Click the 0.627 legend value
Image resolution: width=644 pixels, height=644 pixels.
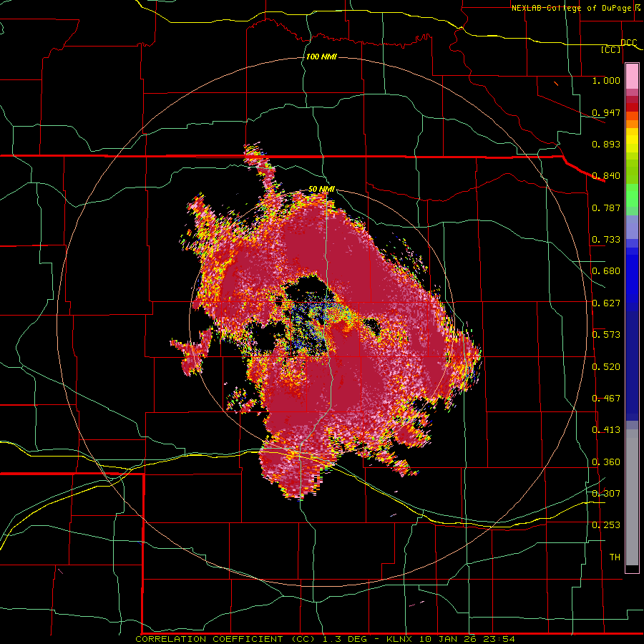[x=606, y=303]
